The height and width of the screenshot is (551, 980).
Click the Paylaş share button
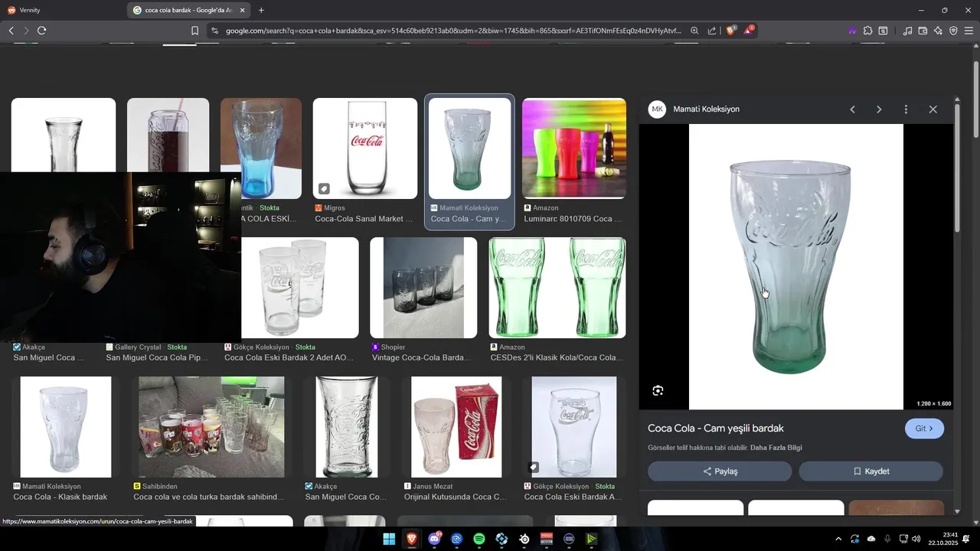720,471
